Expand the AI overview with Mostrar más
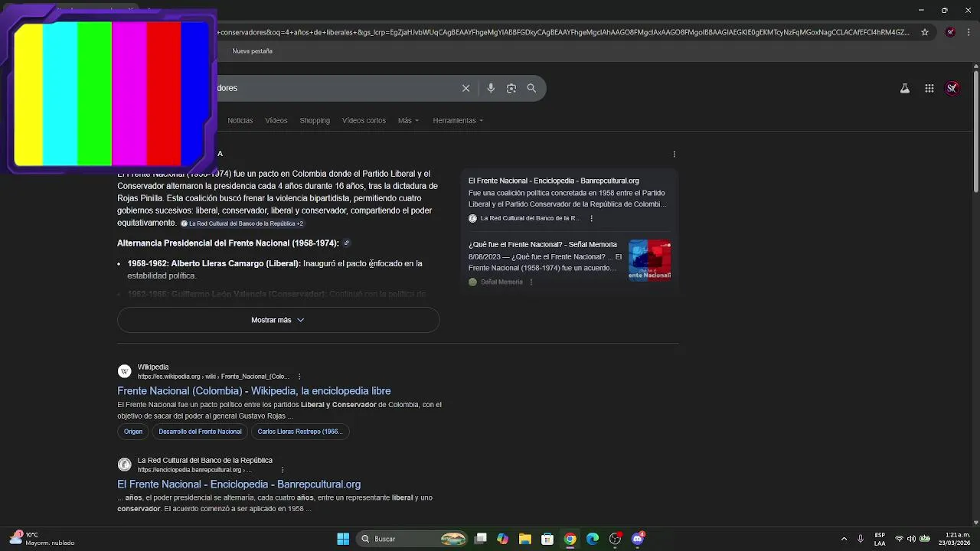This screenshot has width=980, height=551. [x=278, y=320]
